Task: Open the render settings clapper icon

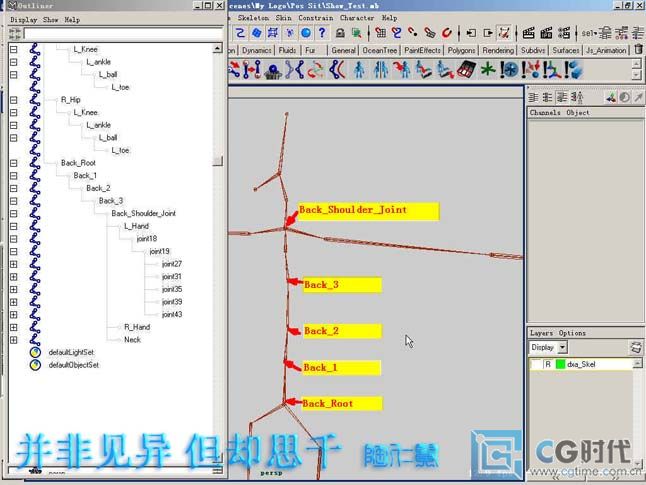Action: pos(564,33)
